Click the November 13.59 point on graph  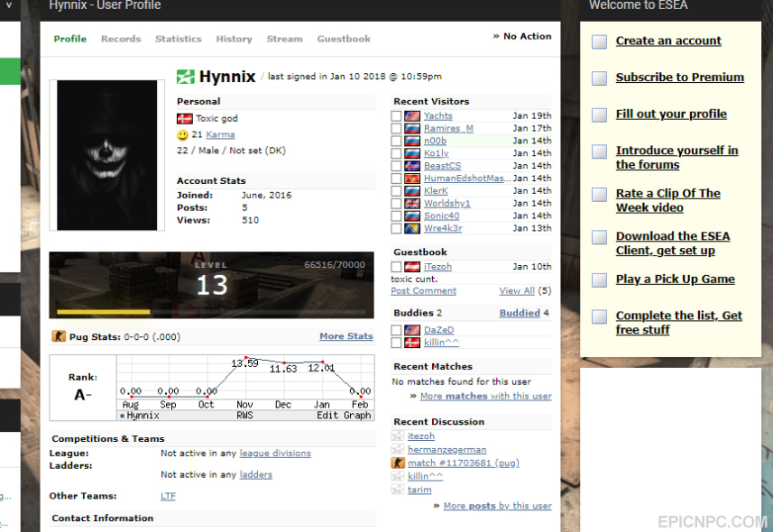click(x=246, y=357)
